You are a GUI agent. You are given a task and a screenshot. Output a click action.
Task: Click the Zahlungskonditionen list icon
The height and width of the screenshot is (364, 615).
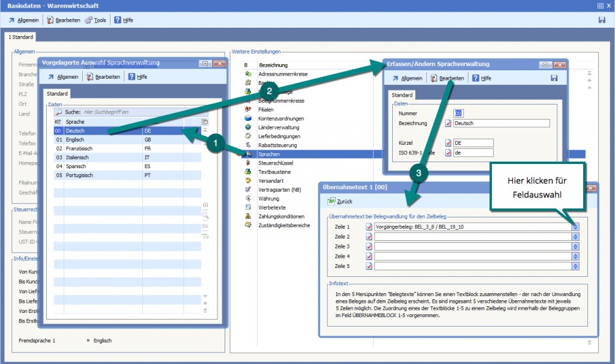(247, 216)
